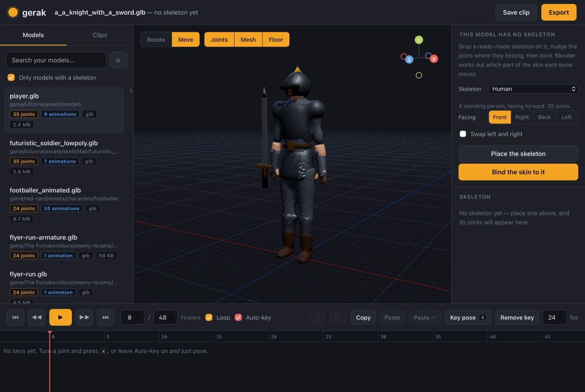Uncheck Only models with a skeleton
The height and width of the screenshot is (392, 585).
pyautogui.click(x=11, y=78)
